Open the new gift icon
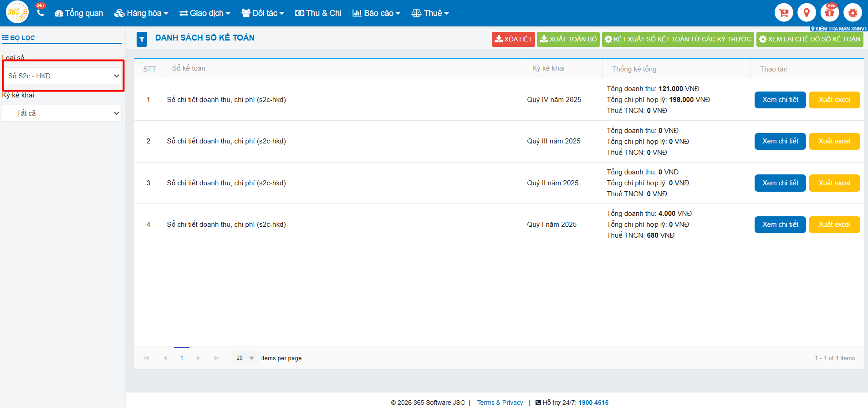868x408 pixels. 829,13
